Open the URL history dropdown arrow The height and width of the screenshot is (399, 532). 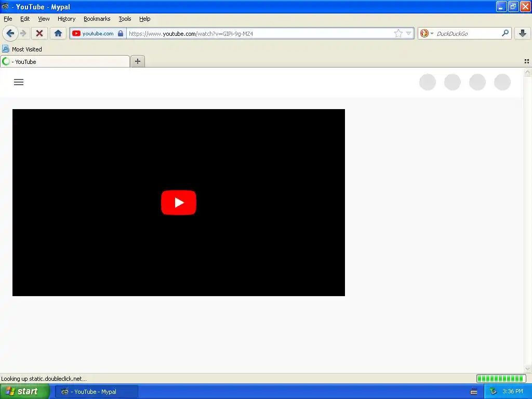[x=409, y=33]
